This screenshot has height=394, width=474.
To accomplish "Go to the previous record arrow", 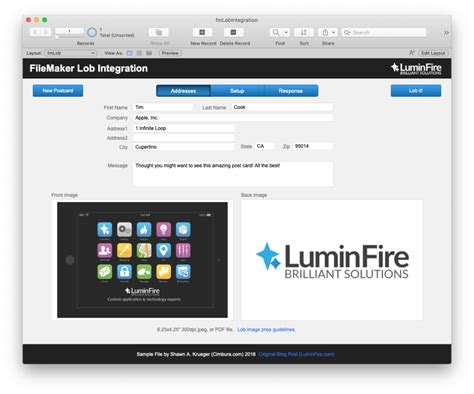I will pos(35,32).
